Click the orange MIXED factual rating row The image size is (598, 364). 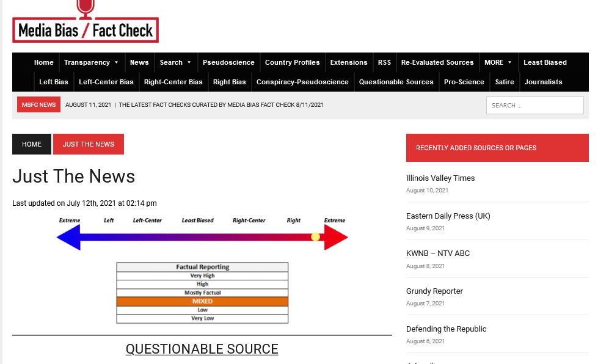tap(203, 302)
